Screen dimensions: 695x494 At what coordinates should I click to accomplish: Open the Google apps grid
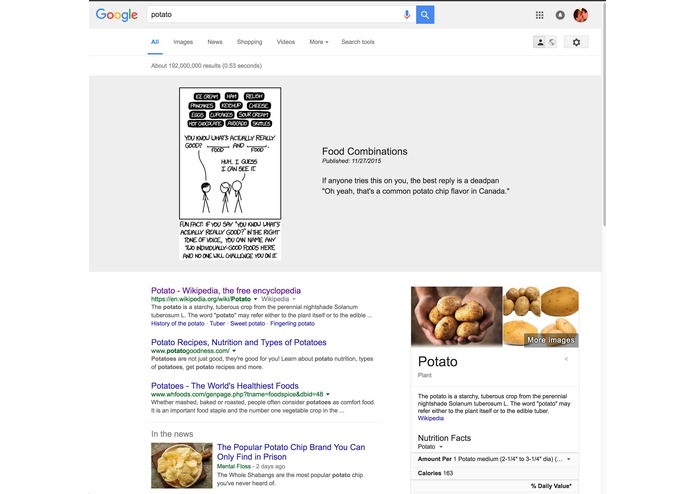539,15
